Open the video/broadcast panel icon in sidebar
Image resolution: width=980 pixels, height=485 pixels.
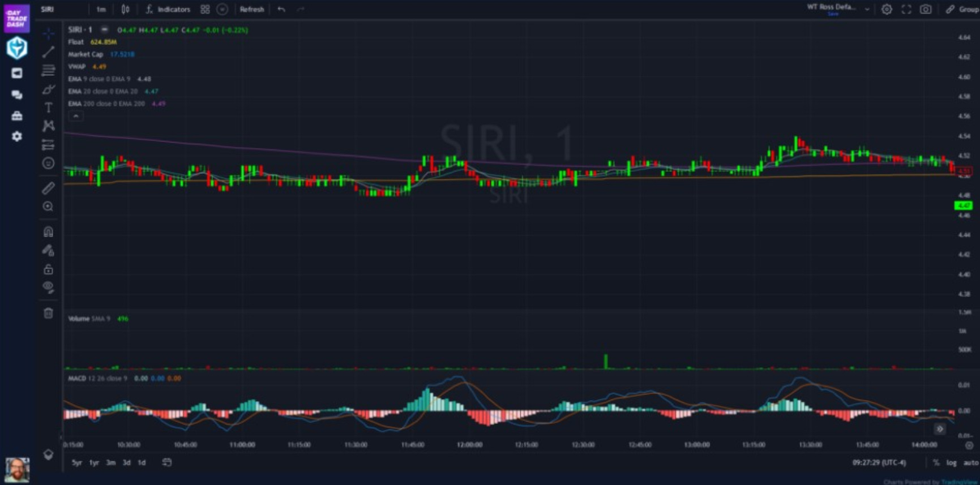pyautogui.click(x=17, y=73)
